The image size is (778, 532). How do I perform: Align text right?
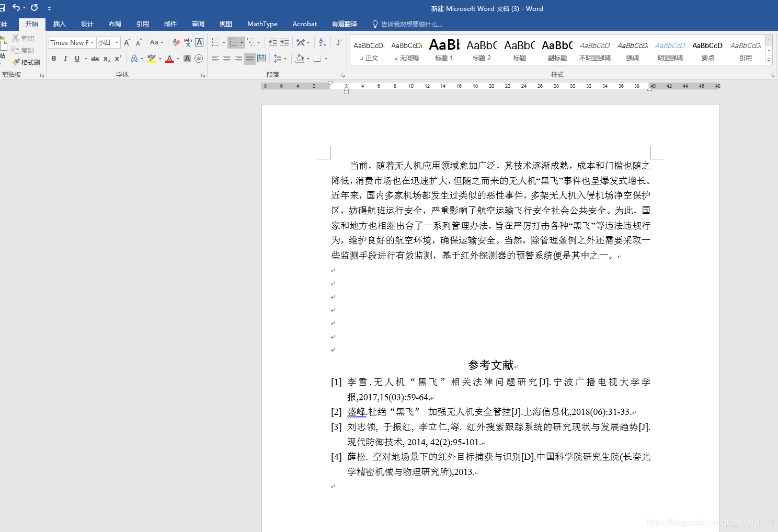click(x=238, y=59)
